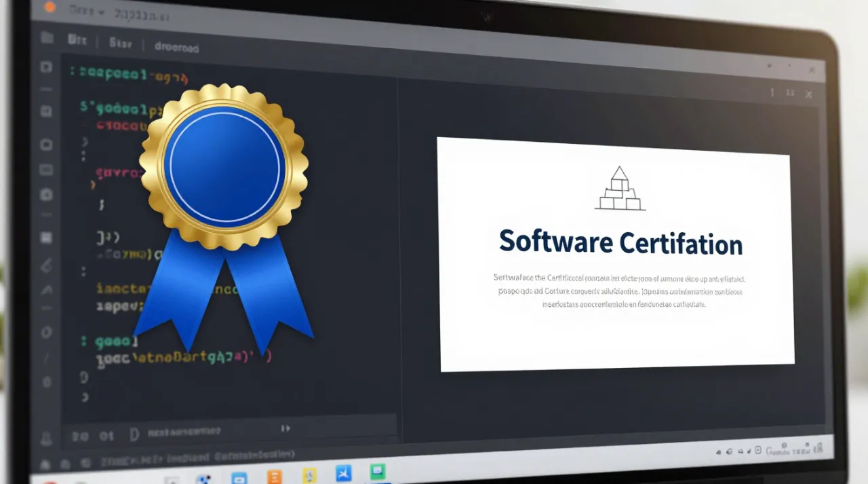Click the "Software Certification" heading
Viewport: 868px width, 484px height.
click(x=620, y=242)
